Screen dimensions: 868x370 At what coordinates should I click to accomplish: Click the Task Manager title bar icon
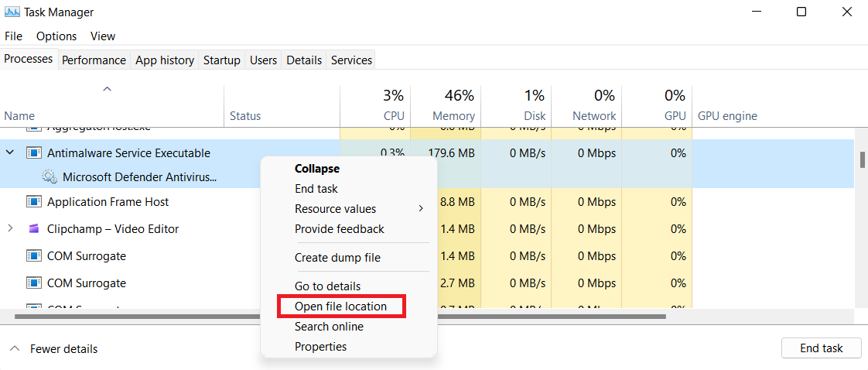[12, 12]
